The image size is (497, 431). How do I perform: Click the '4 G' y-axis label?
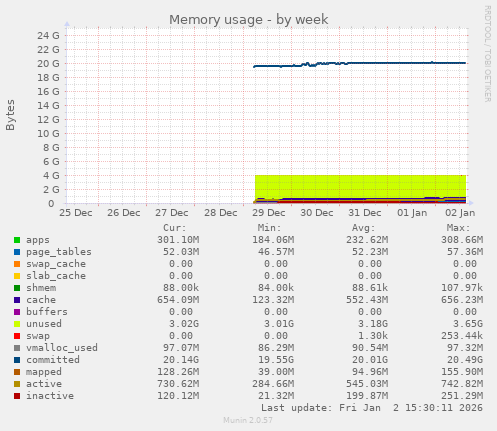(x=51, y=176)
